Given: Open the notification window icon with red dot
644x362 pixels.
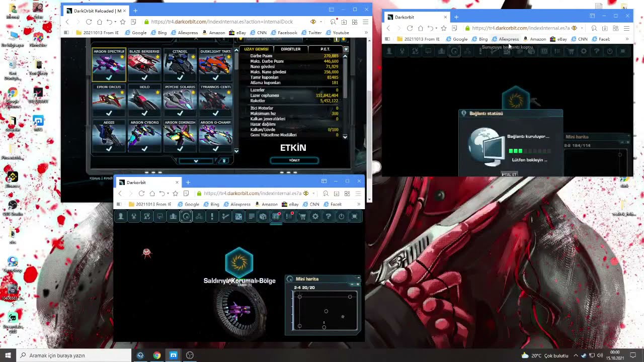Looking at the screenshot, I should tap(276, 216).
